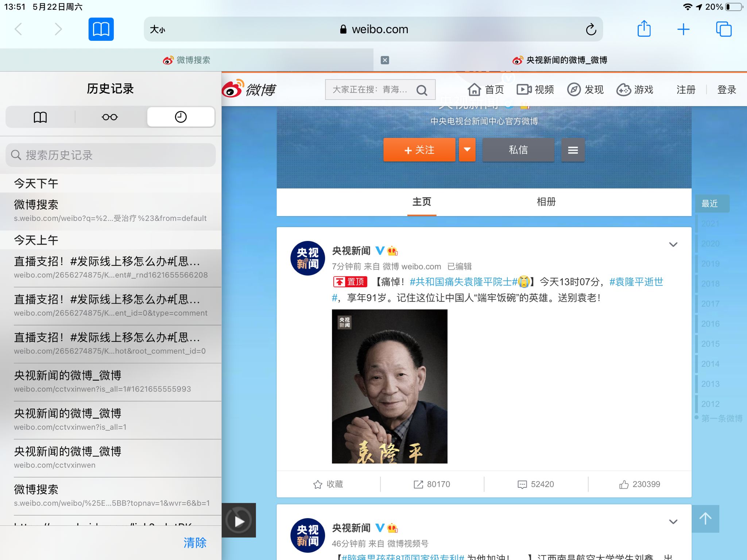Image resolution: width=747 pixels, height=560 pixels.
Task: Repost the pinned post (80170)
Action: click(x=432, y=484)
